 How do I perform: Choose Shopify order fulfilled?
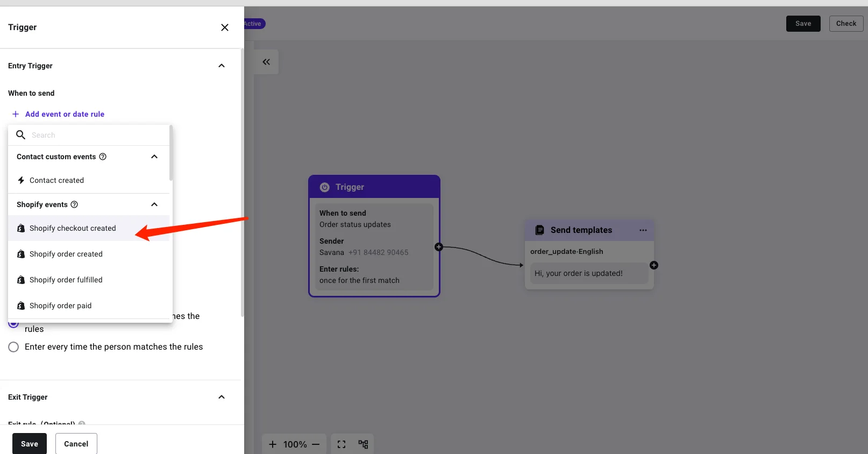coord(89,280)
